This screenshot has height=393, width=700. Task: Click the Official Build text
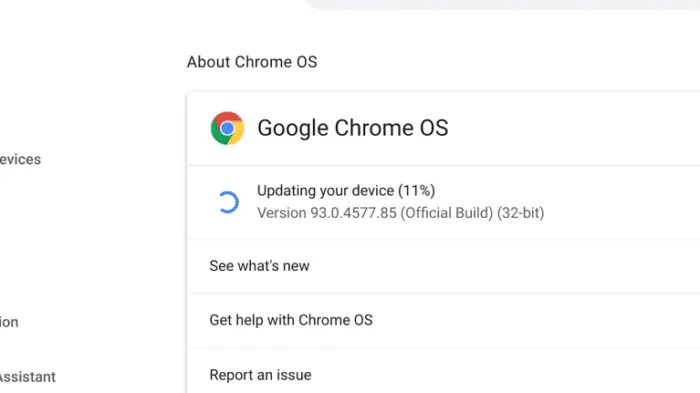[x=446, y=213]
